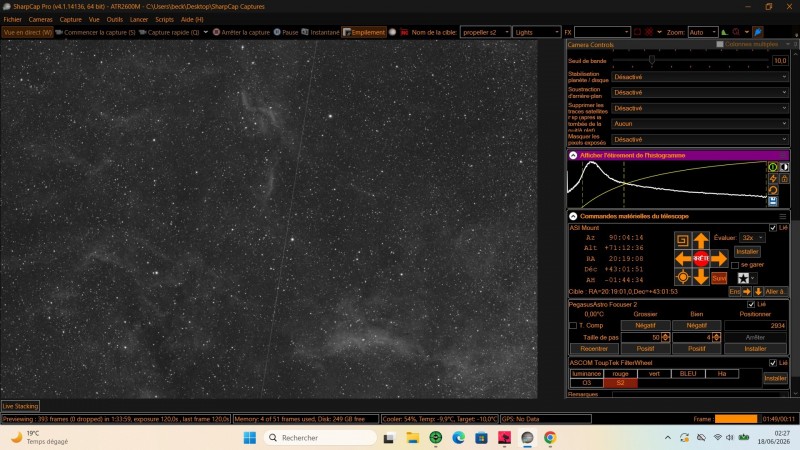Click the Live Stacking tab
Screen dimensions: 800x450
[x=20, y=406]
